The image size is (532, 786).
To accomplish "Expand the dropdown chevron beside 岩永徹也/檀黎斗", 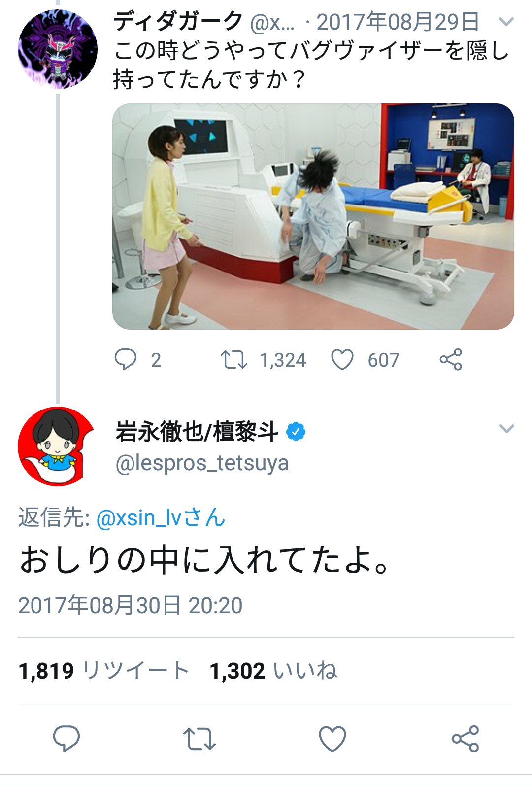I will (x=506, y=428).
